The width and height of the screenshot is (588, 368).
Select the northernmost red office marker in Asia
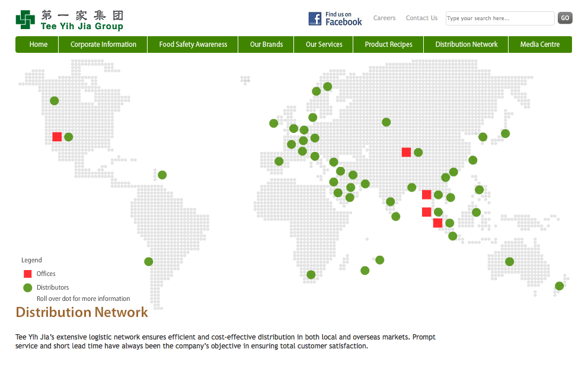pos(406,153)
